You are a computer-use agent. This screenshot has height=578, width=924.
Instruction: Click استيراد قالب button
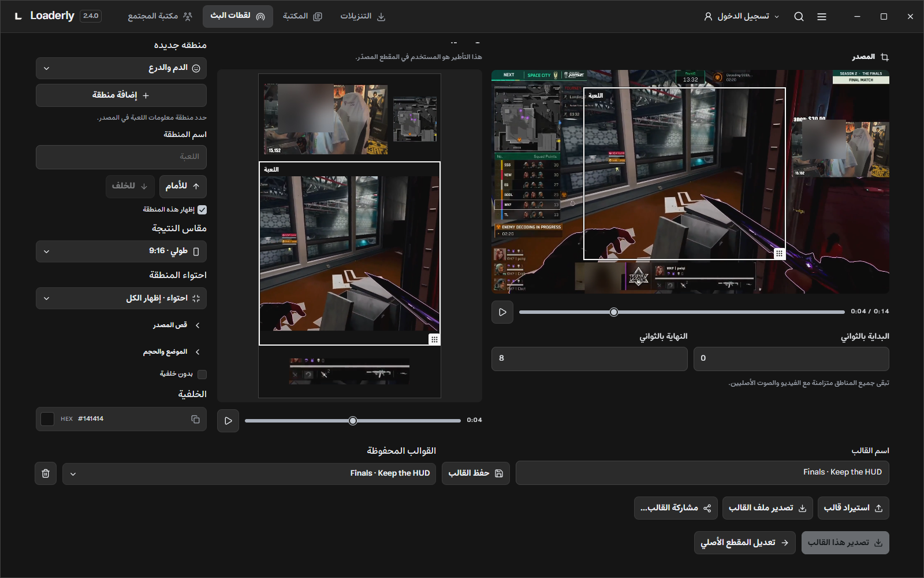pos(853,508)
